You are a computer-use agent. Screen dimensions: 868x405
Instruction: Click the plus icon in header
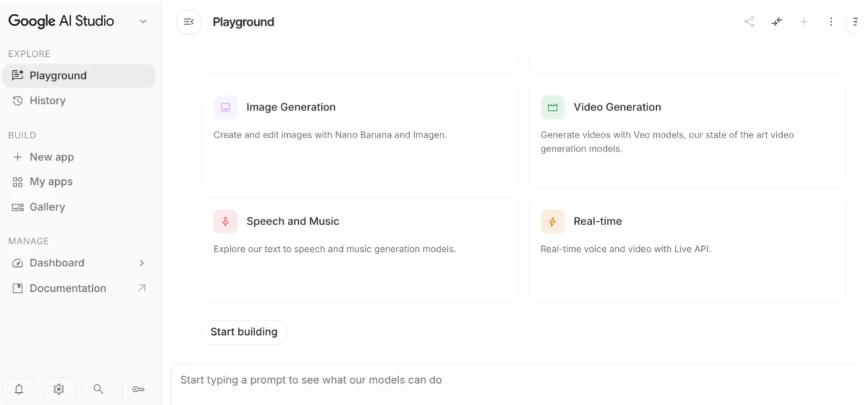[x=804, y=22]
